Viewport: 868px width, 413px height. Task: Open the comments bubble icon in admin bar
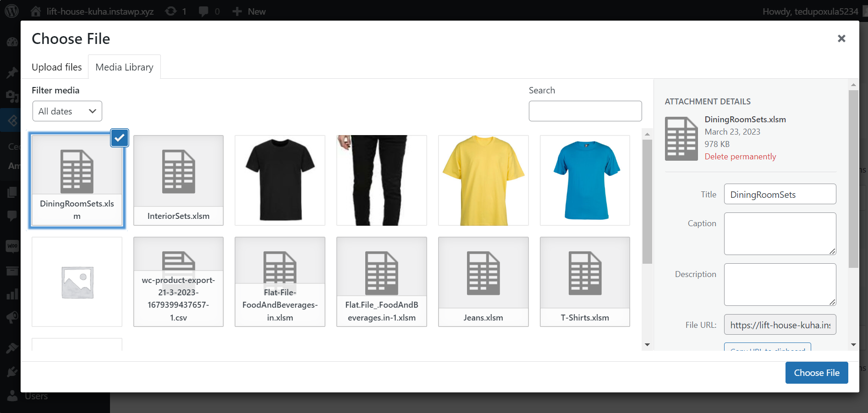tap(203, 11)
